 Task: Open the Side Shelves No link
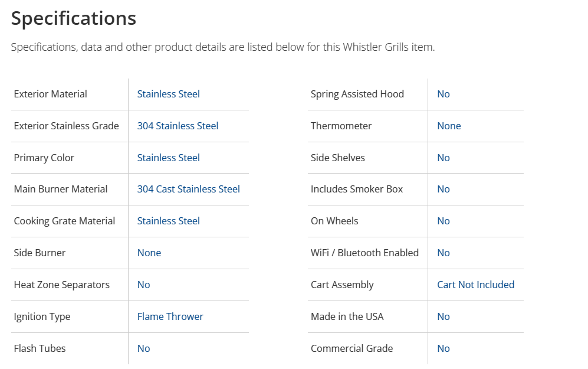tap(443, 158)
